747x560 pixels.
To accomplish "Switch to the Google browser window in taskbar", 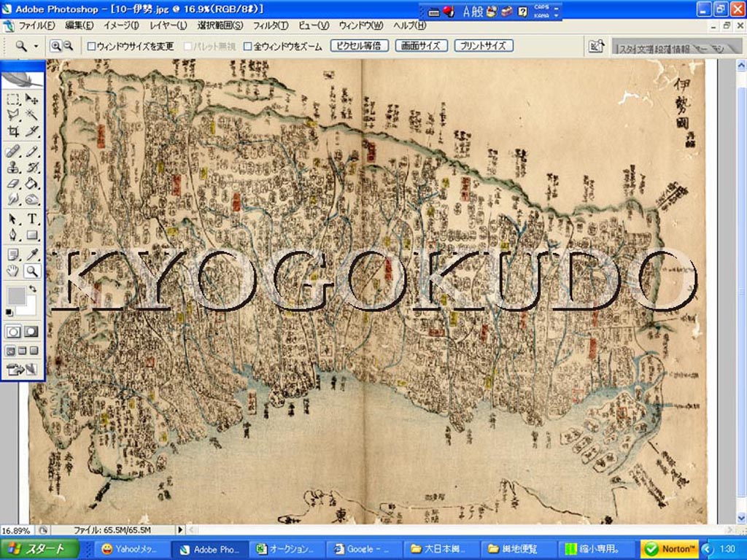I will [x=365, y=549].
